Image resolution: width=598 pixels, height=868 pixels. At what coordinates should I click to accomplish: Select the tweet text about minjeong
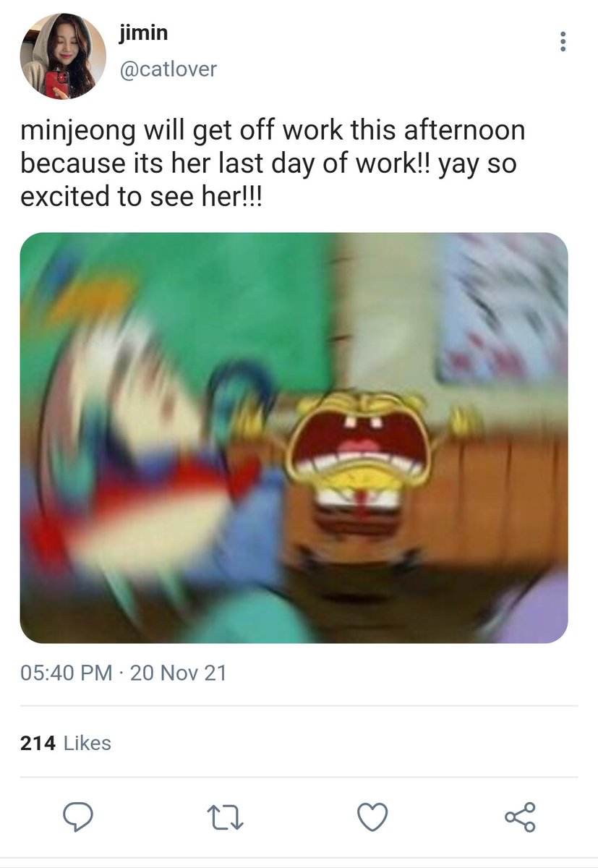pyautogui.click(x=273, y=164)
